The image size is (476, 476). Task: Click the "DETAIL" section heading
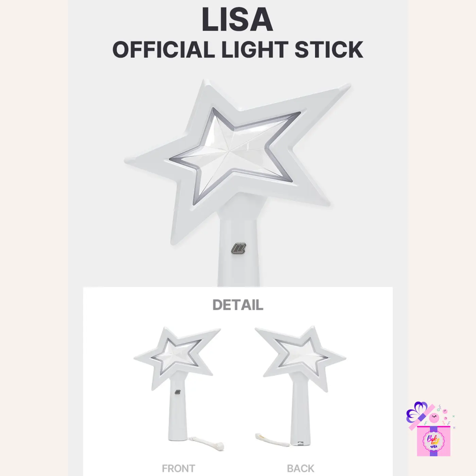(238, 305)
